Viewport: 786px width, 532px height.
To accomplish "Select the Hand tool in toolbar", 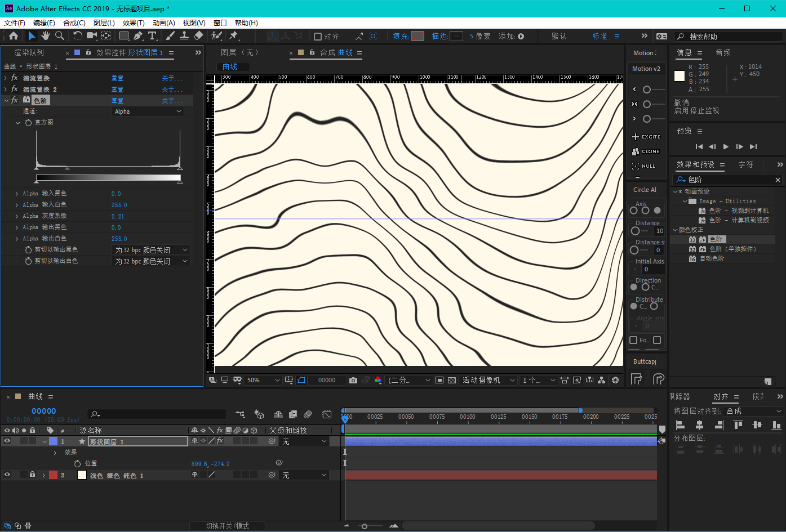I will pos(45,36).
